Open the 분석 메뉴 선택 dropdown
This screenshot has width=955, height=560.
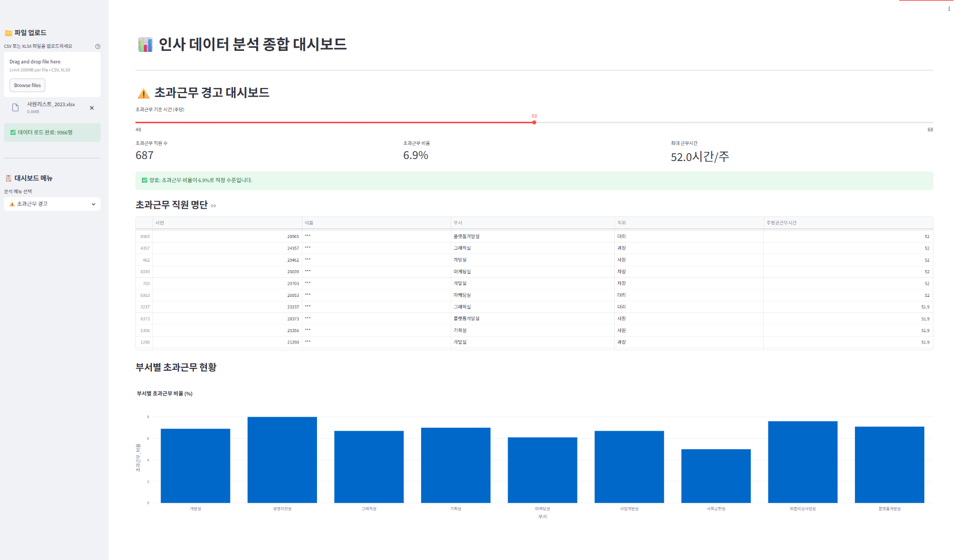[52, 204]
